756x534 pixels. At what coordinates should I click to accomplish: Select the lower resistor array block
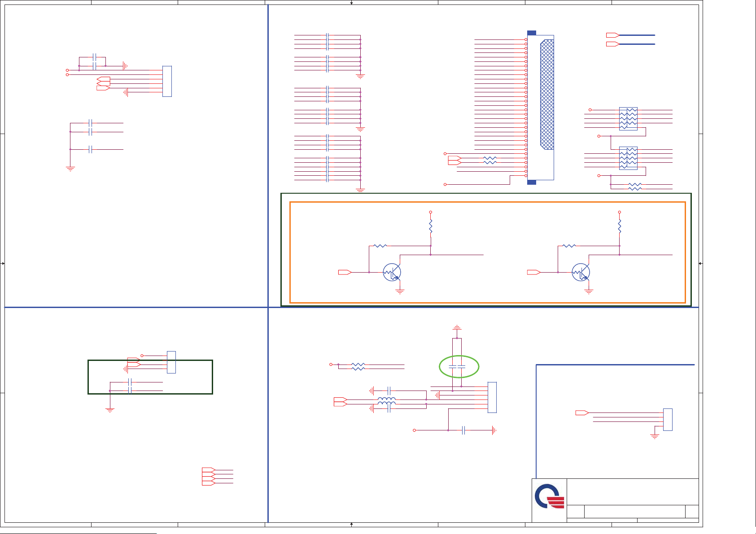(628, 158)
